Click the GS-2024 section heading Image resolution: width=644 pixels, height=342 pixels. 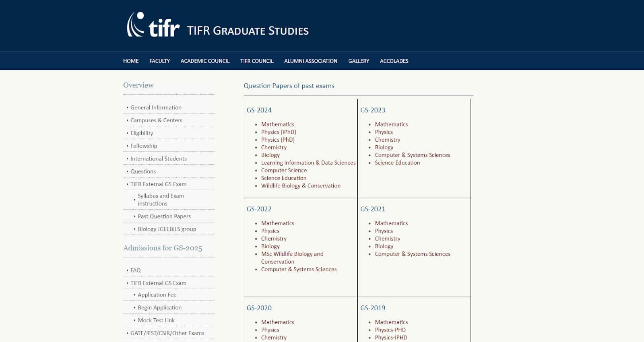[259, 110]
